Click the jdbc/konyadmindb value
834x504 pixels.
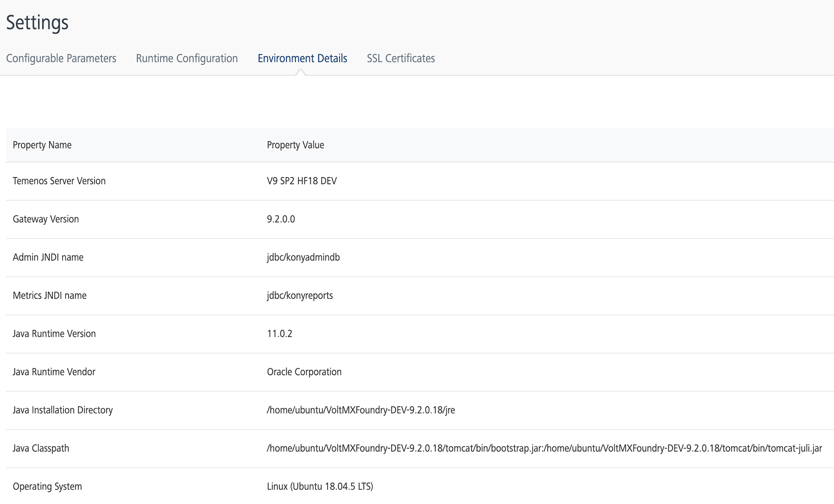(x=303, y=257)
